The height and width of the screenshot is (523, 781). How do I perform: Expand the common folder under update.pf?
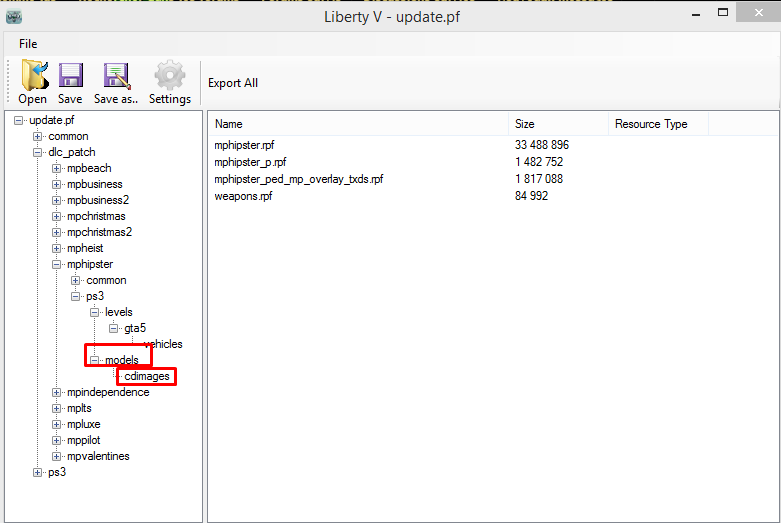pyautogui.click(x=38, y=137)
